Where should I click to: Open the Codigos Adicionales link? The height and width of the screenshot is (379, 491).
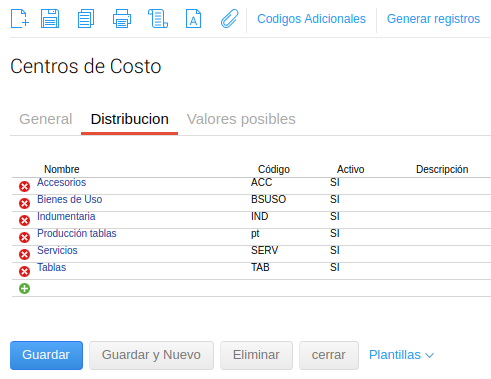[x=311, y=19]
